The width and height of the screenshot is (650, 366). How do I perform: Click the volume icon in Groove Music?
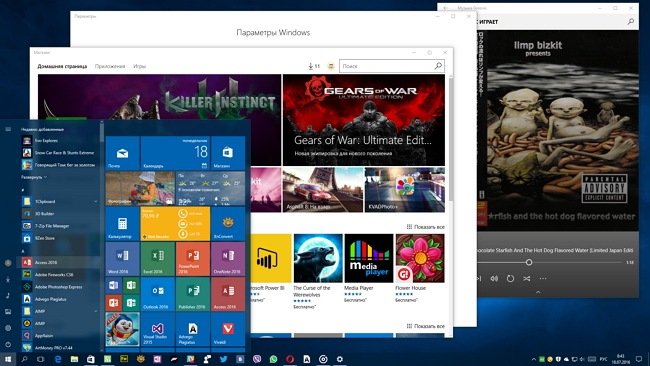point(494,279)
